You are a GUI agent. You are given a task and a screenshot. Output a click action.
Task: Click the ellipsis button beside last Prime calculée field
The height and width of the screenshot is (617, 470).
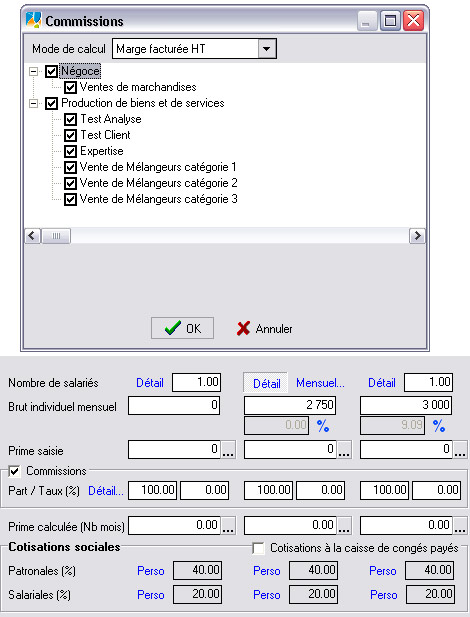(460, 526)
